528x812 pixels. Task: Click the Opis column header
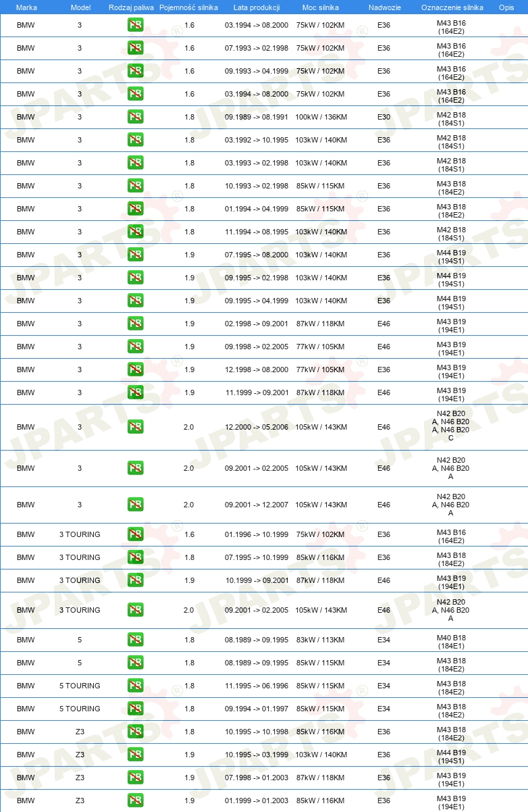(506, 7)
